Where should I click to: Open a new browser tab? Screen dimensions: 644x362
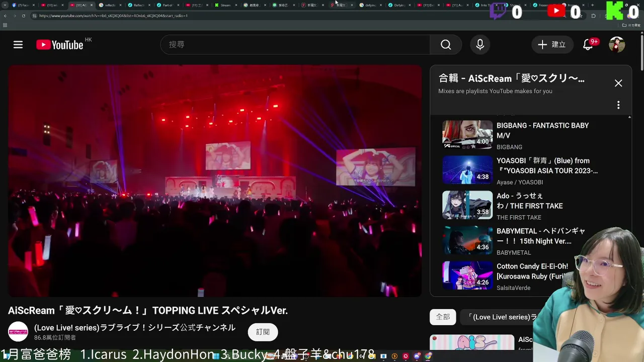coord(592,5)
